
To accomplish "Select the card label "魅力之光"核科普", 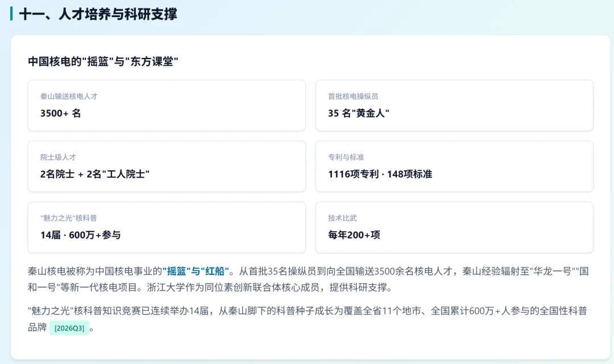I will 69,218.
